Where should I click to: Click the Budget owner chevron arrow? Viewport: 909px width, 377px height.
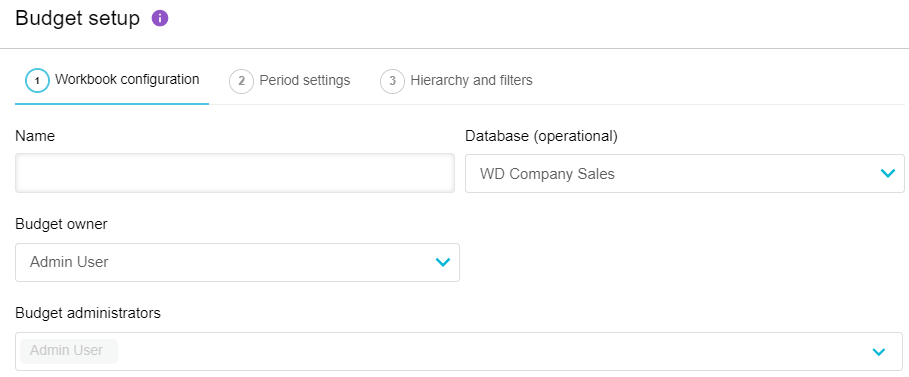[x=443, y=262]
